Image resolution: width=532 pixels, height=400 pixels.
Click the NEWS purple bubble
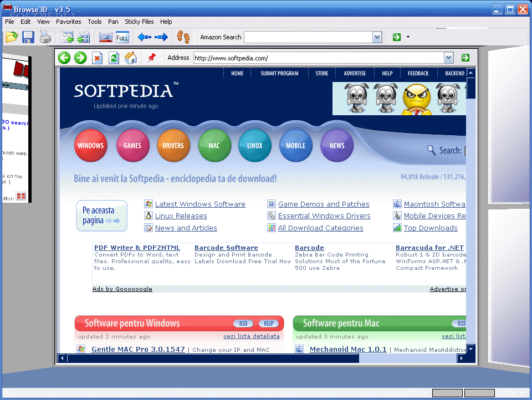pos(337,146)
